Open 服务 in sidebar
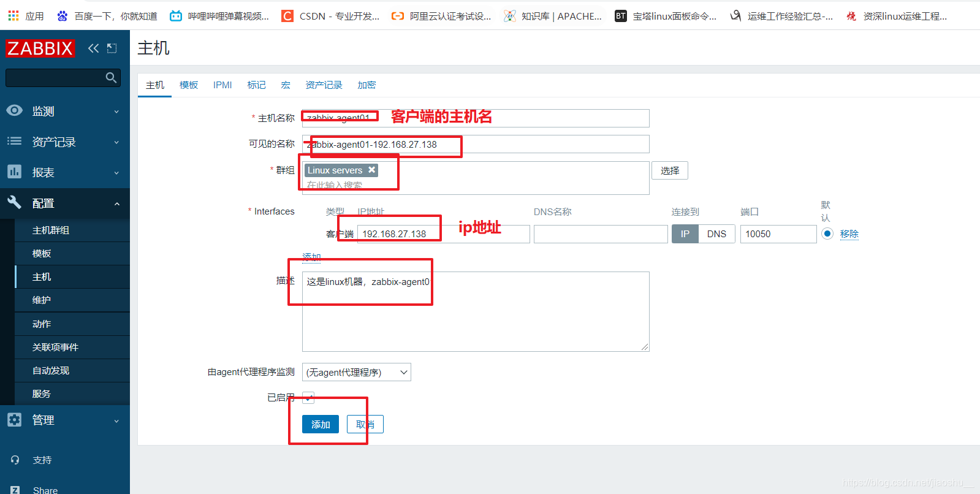980x494 pixels. pyautogui.click(x=72, y=393)
